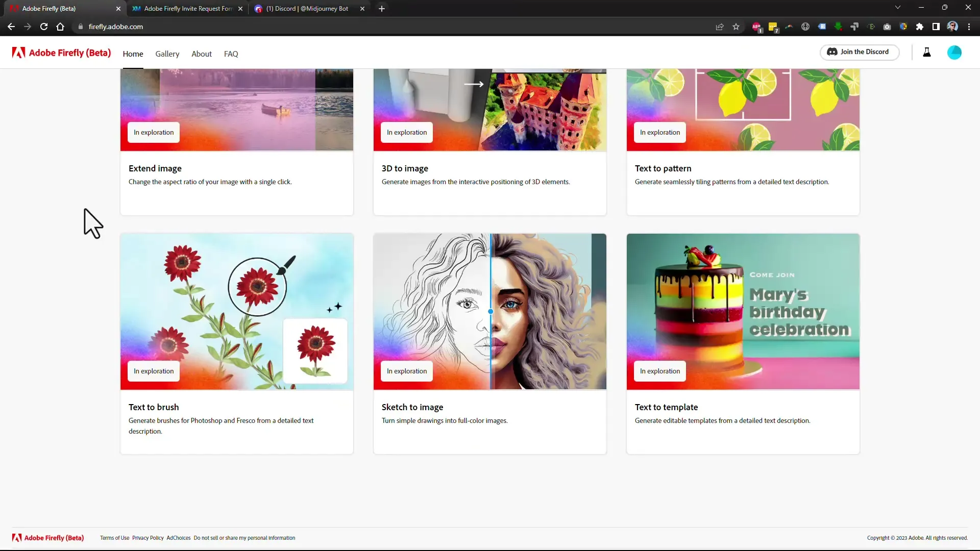Click the browser extensions puzzle icon
Image resolution: width=980 pixels, height=551 pixels.
click(919, 27)
